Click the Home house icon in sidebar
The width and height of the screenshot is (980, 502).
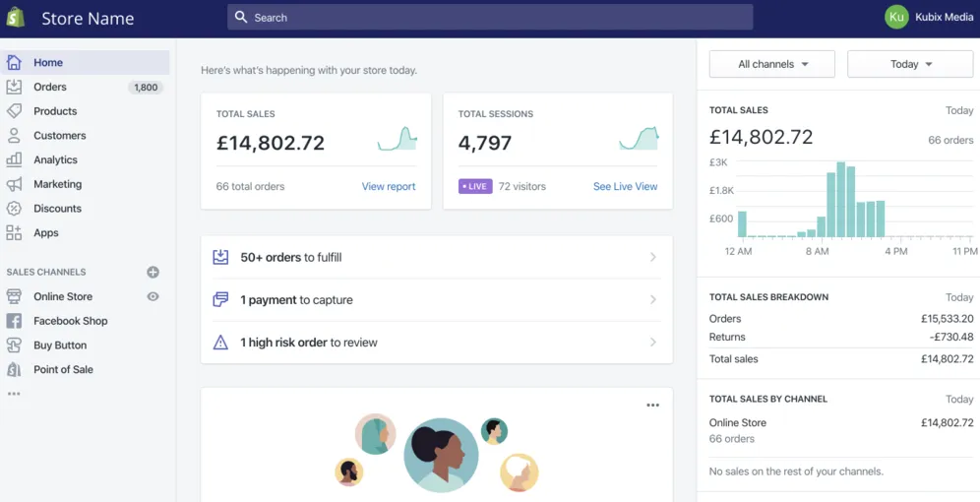click(14, 63)
